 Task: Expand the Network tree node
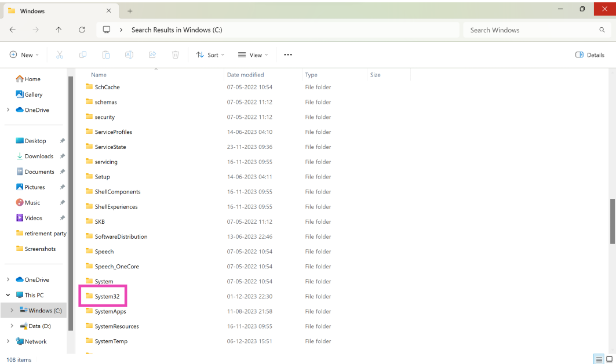click(8, 341)
